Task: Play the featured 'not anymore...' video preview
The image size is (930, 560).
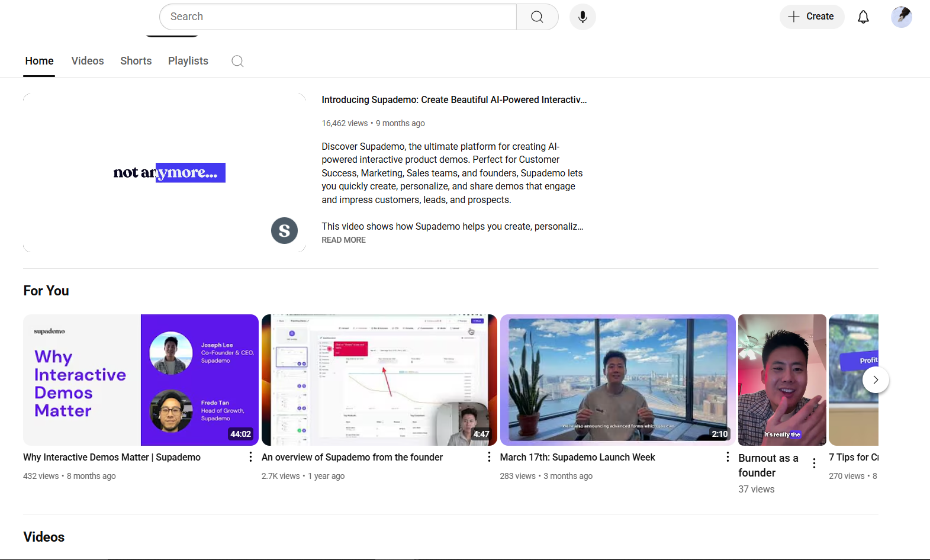Action: pos(164,172)
